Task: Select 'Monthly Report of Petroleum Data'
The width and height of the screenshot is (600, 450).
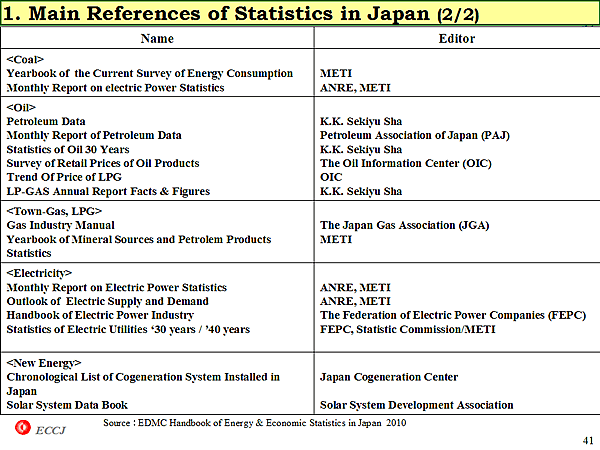Action: pyautogui.click(x=94, y=135)
